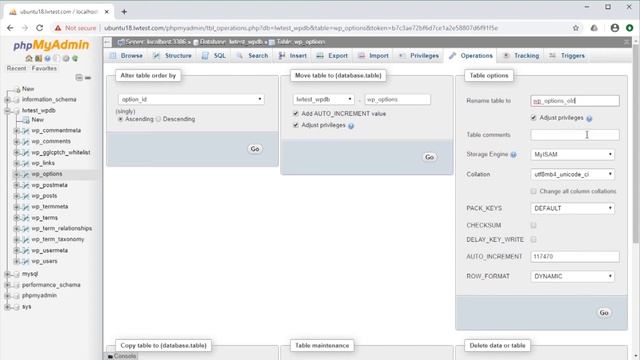Click the wp_users table icon in tree
Image resolution: width=640 pixels, height=360 pixels.
pyautogui.click(x=26, y=261)
